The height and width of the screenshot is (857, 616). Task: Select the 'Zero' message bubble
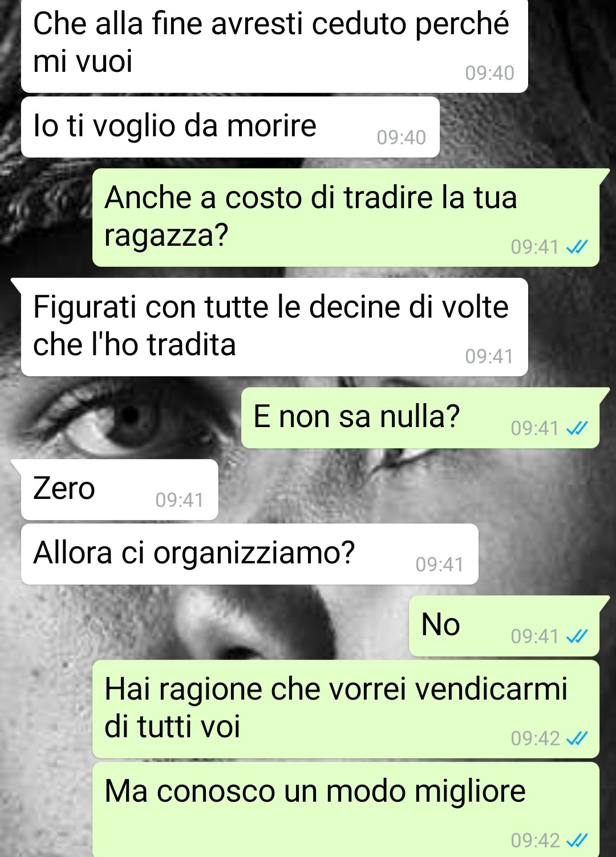[x=120, y=489]
